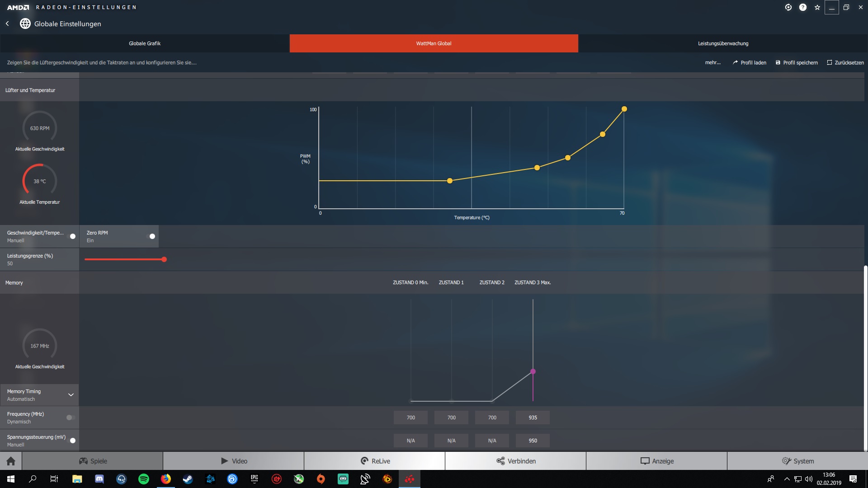Image resolution: width=868 pixels, height=488 pixels.
Task: Open the help question mark icon
Action: point(802,7)
